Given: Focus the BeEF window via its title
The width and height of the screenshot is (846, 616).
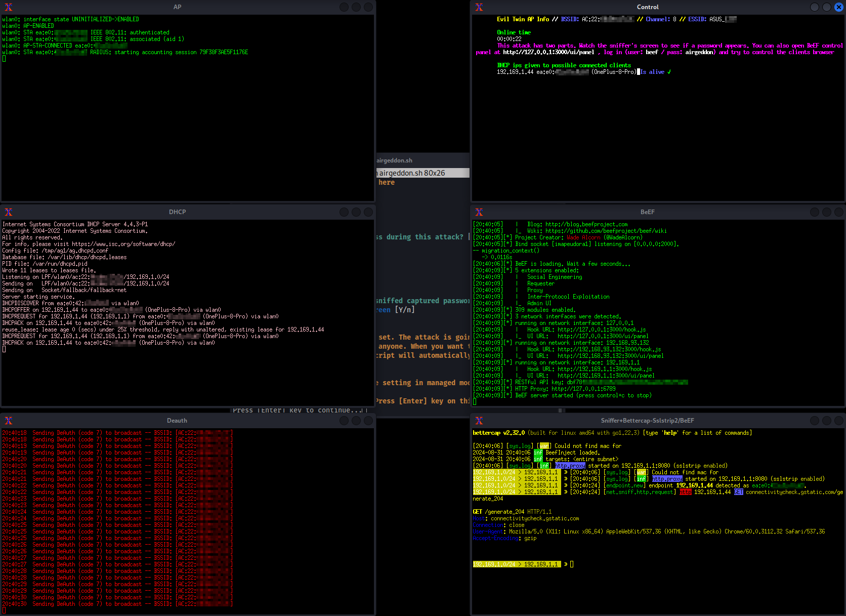Looking at the screenshot, I should [648, 212].
